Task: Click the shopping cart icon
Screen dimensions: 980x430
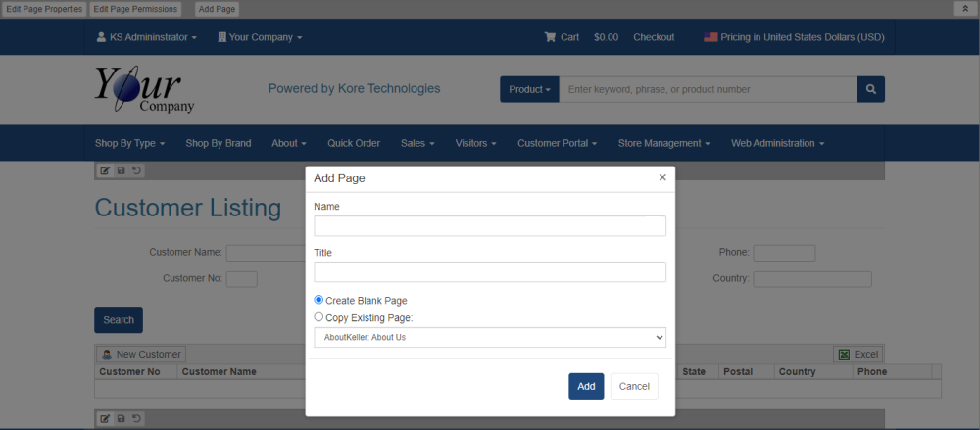Action: click(x=551, y=37)
